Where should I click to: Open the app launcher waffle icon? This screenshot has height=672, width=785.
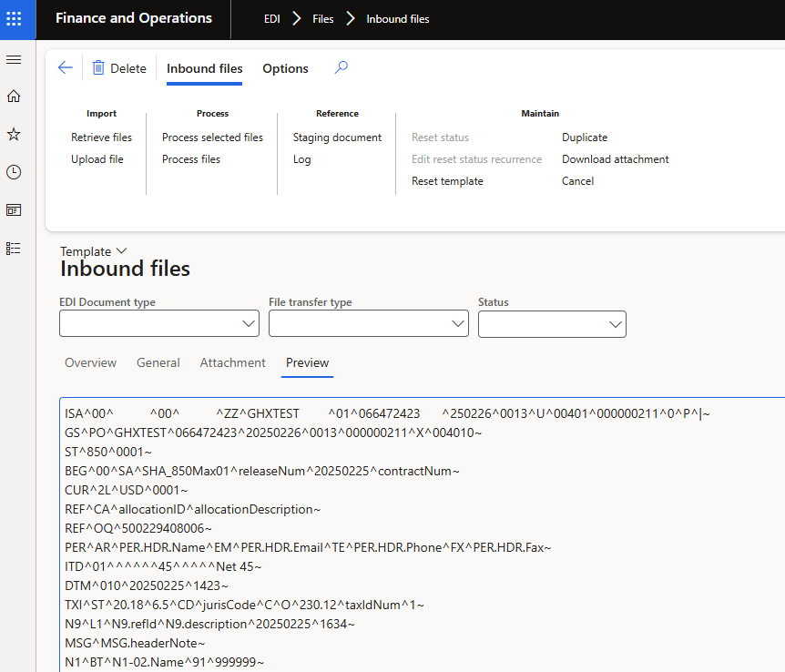point(14,19)
